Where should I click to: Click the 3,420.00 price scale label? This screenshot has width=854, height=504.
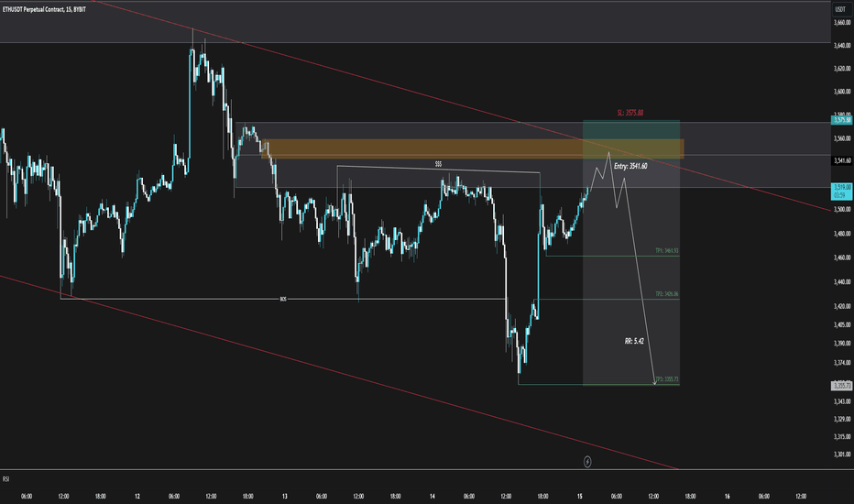842,306
